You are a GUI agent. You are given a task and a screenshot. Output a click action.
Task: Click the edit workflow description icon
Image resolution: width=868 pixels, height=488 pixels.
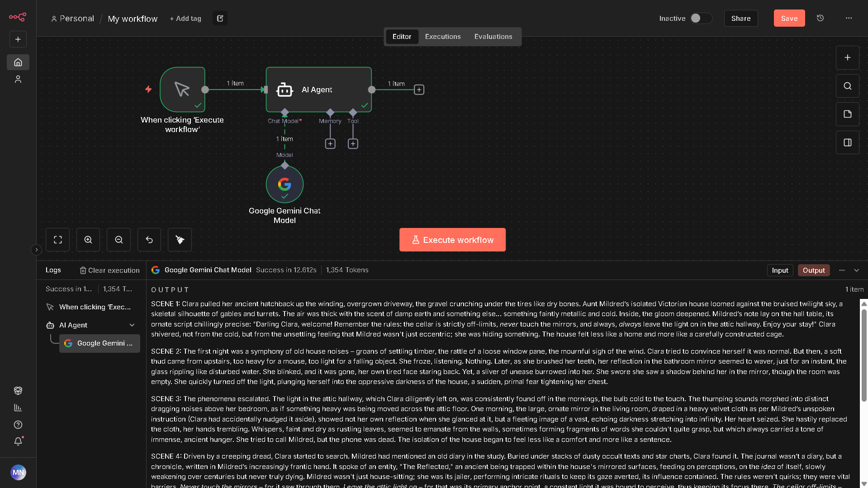[x=220, y=19]
